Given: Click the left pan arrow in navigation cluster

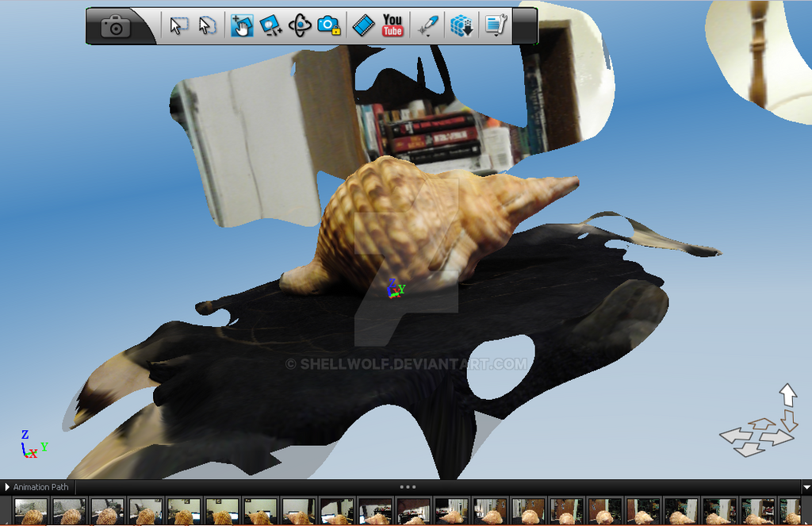Looking at the screenshot, I should coord(736,436).
